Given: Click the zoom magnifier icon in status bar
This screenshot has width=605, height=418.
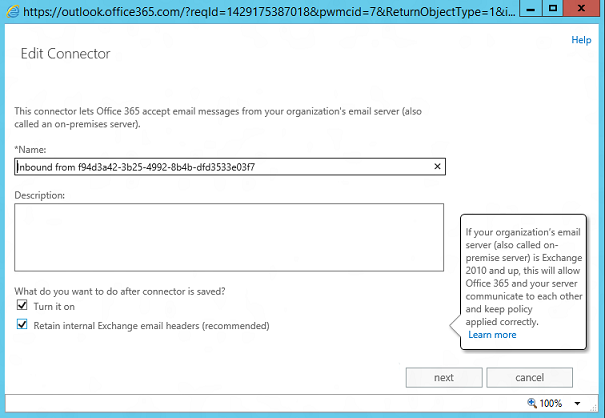Looking at the screenshot, I should (532, 403).
